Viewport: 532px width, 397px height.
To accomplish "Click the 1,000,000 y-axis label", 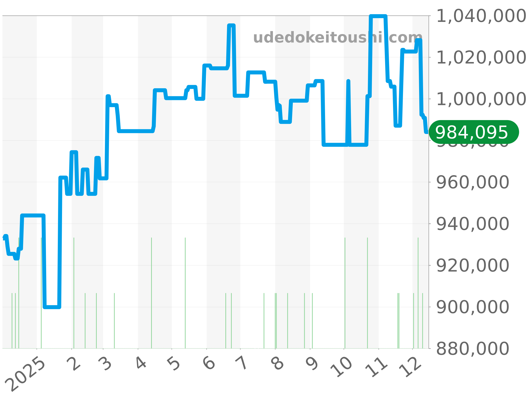I will pos(481,99).
